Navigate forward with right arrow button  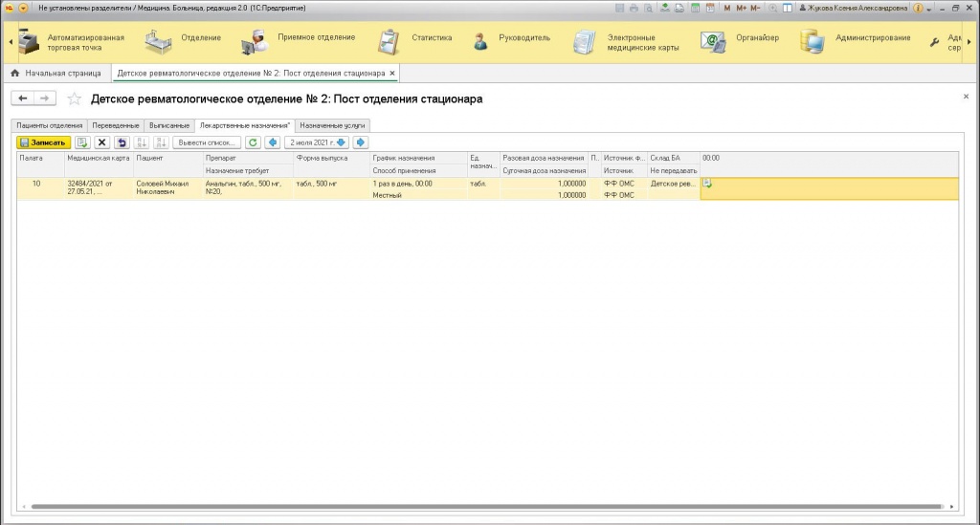pos(44,98)
